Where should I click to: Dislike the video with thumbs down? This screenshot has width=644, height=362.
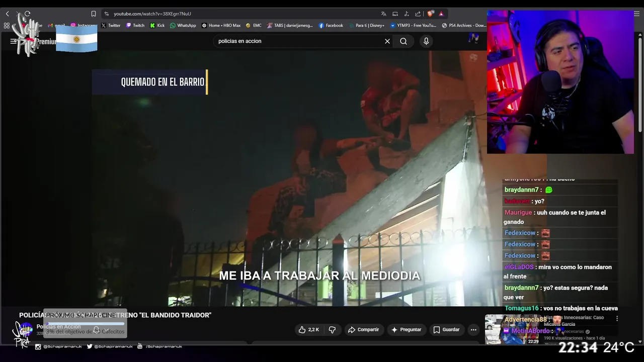pyautogui.click(x=332, y=330)
